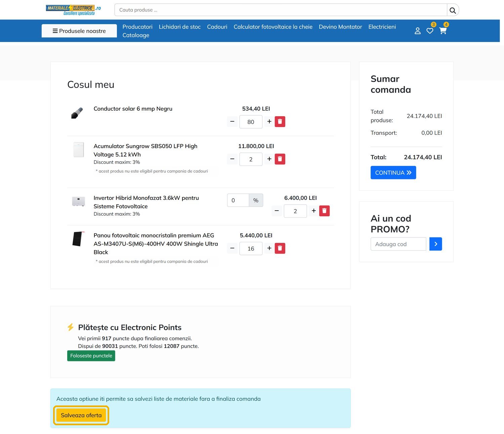Decrease quantity of Panou fotovoltaic AEG
Image resolution: width=504 pixels, height=434 pixels.
[232, 248]
